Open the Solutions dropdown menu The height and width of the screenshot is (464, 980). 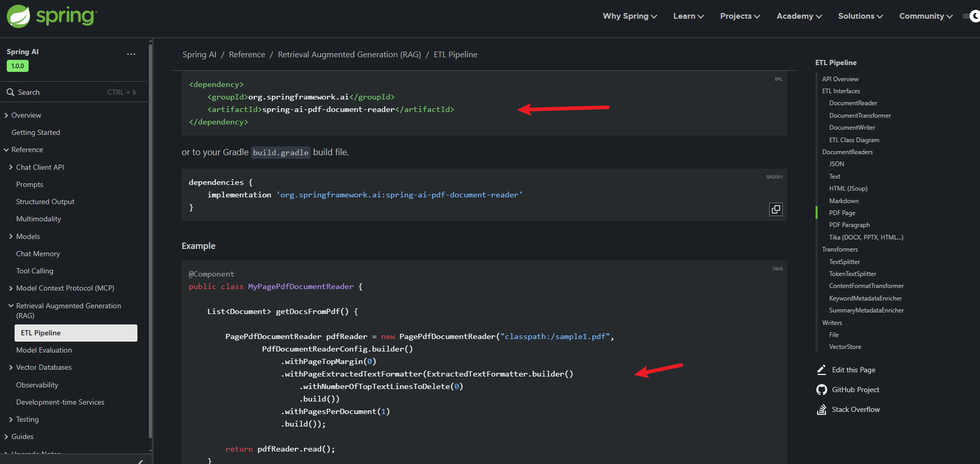(x=860, y=16)
